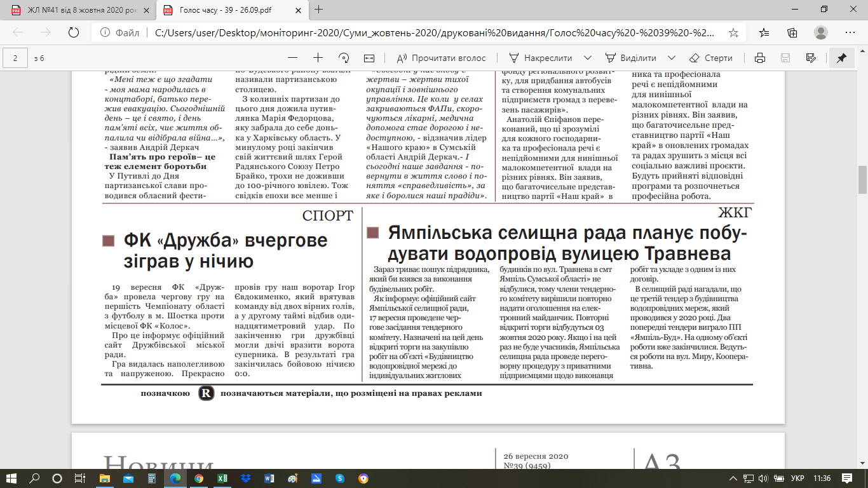Click the ЖКГ section label
Viewport: 868px width, 488px height.
coord(735,212)
